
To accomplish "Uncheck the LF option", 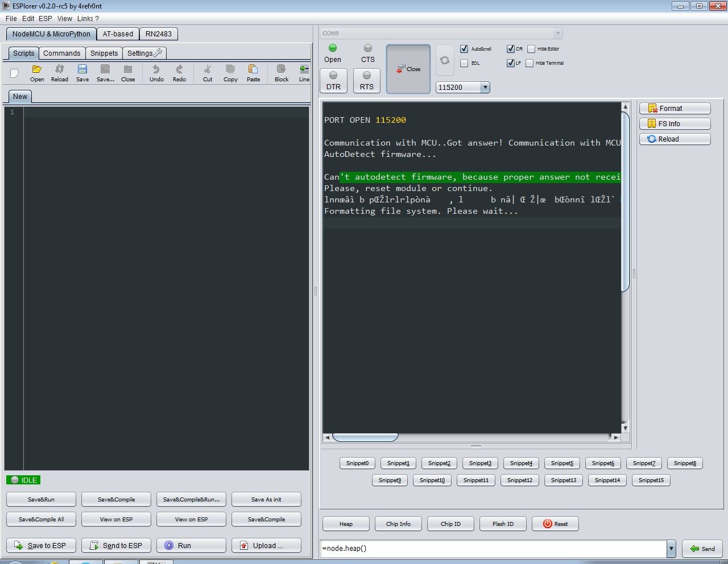I will point(511,63).
